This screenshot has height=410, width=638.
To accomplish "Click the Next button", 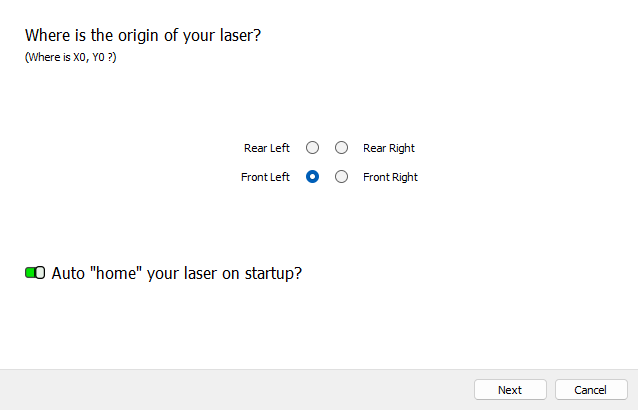I will (x=510, y=390).
